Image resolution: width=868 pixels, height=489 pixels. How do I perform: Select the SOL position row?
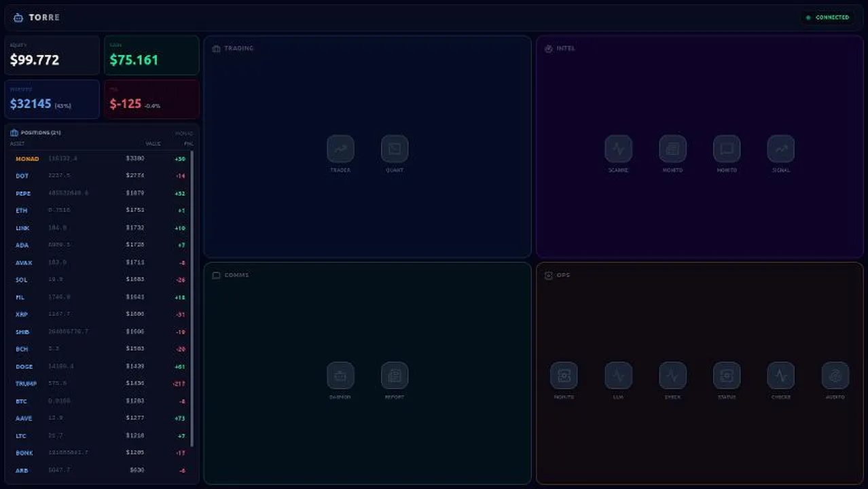(x=101, y=280)
